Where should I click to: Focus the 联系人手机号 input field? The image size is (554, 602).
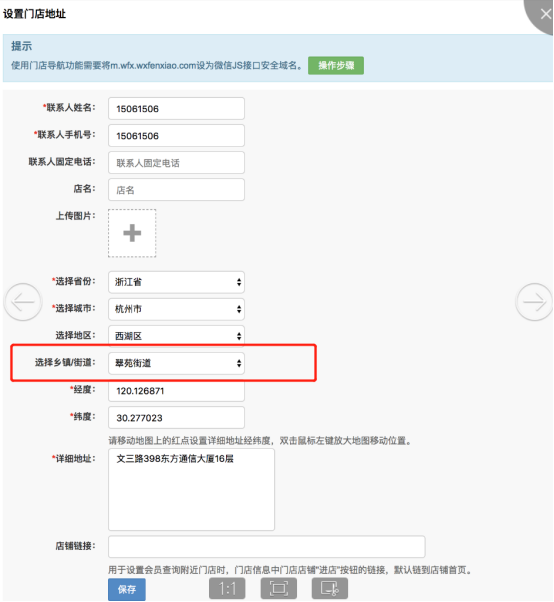(176, 136)
